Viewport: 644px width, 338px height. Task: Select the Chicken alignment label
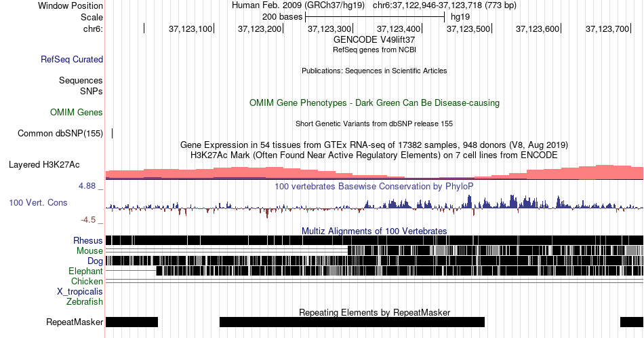point(87,281)
